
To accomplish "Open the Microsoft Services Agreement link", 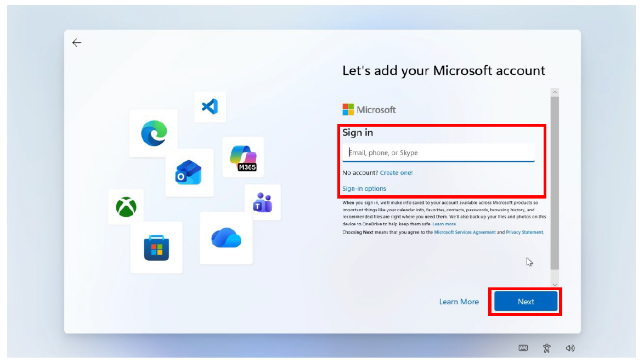I will tap(465, 233).
